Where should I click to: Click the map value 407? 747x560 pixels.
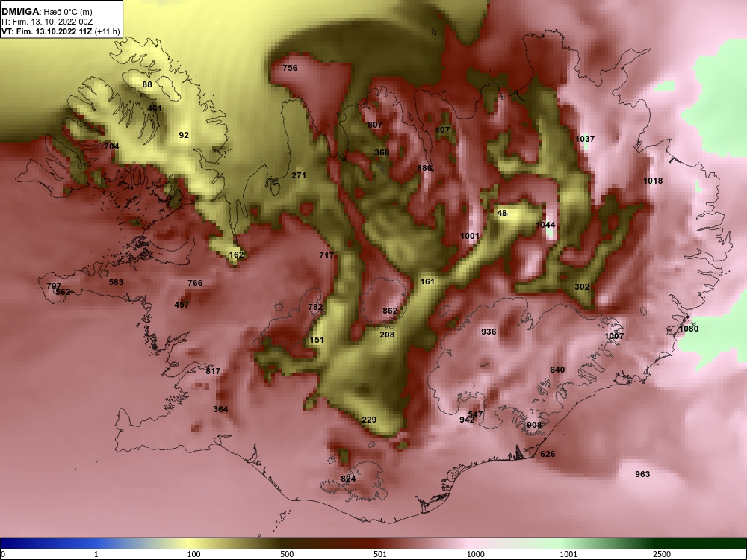pyautogui.click(x=442, y=130)
